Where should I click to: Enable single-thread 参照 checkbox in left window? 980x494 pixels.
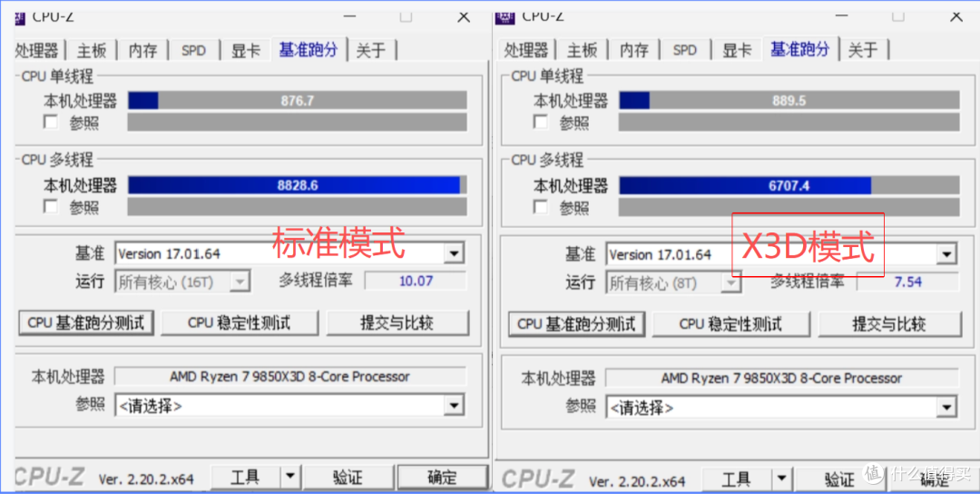pos(51,122)
